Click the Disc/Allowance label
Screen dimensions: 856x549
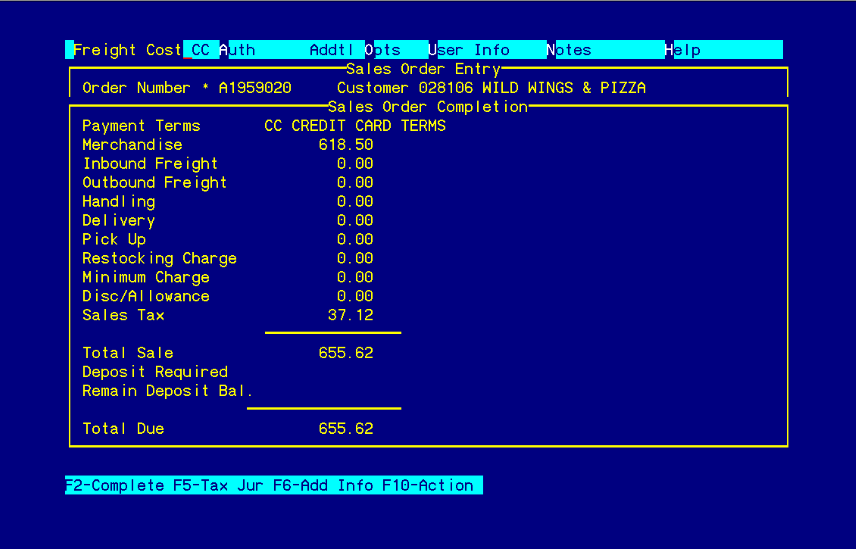(x=146, y=296)
